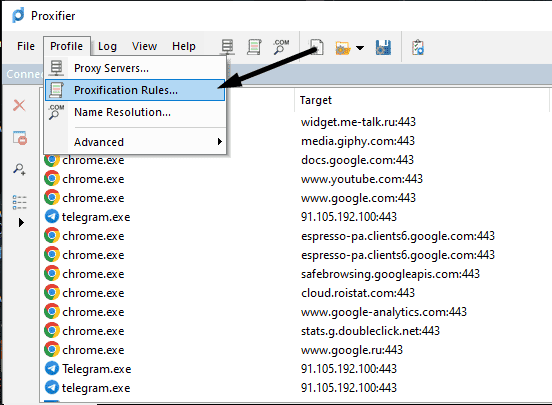Click target www.google.ru:443
Image resolution: width=552 pixels, height=405 pixels.
351,350
